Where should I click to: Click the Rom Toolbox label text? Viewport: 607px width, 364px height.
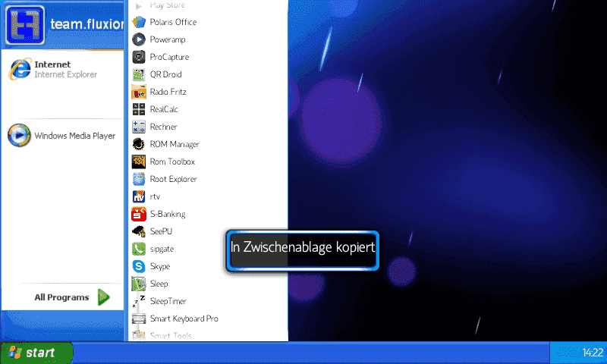tap(172, 162)
